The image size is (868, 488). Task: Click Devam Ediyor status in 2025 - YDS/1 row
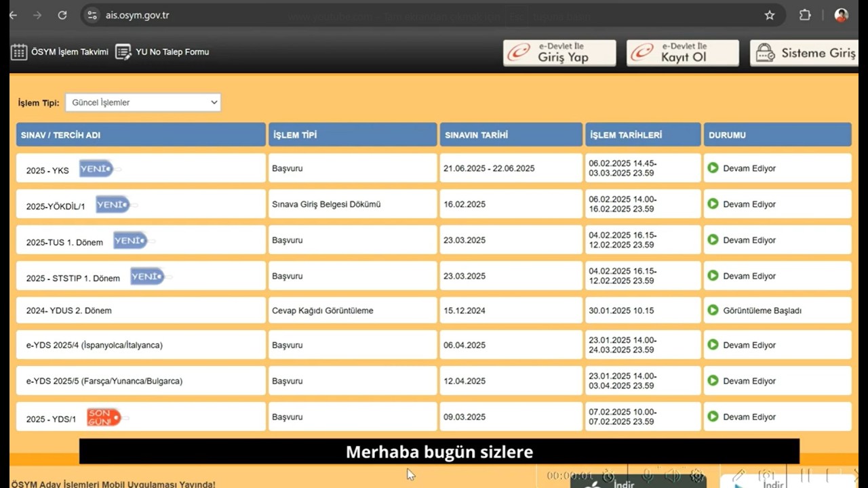click(x=749, y=417)
